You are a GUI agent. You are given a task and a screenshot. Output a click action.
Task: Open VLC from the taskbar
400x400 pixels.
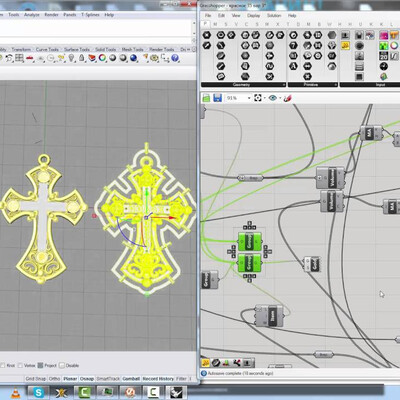coord(16,393)
